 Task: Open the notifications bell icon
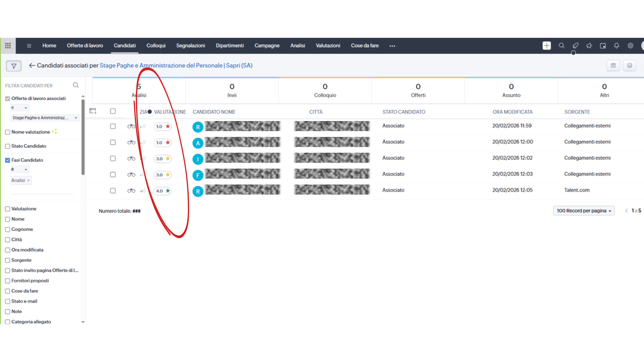616,46
